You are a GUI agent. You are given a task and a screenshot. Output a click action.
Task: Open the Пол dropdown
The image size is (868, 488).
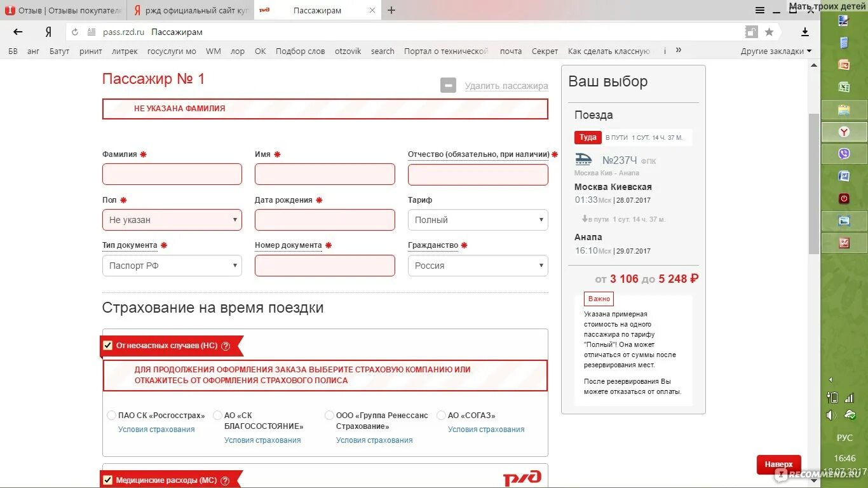point(172,220)
